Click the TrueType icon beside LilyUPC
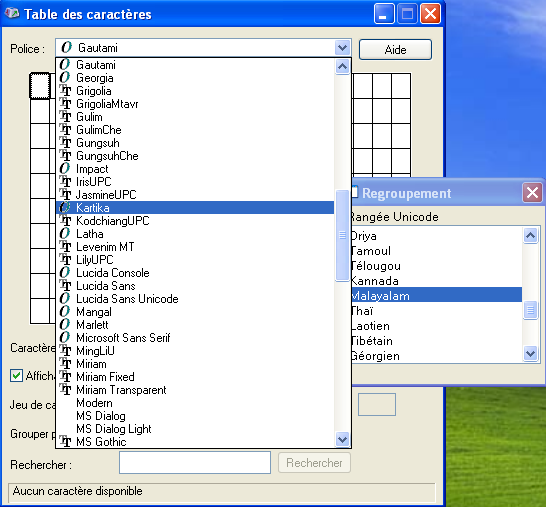Image resolution: width=546 pixels, height=507 pixels. [x=65, y=260]
